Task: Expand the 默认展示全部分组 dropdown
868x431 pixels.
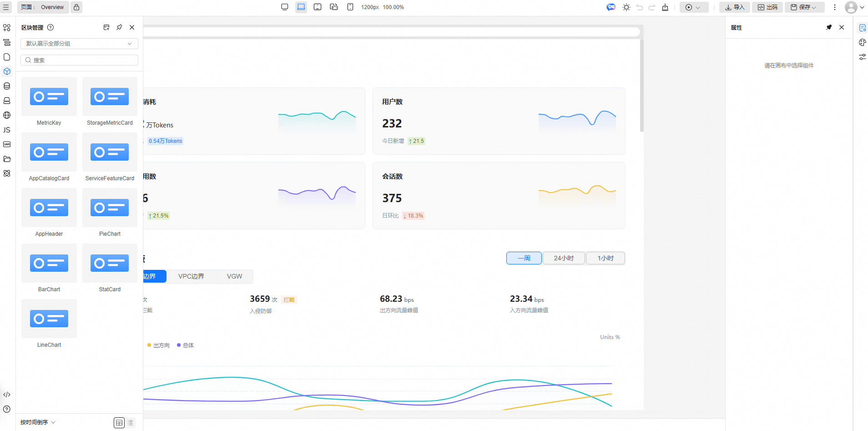Action: [79, 44]
